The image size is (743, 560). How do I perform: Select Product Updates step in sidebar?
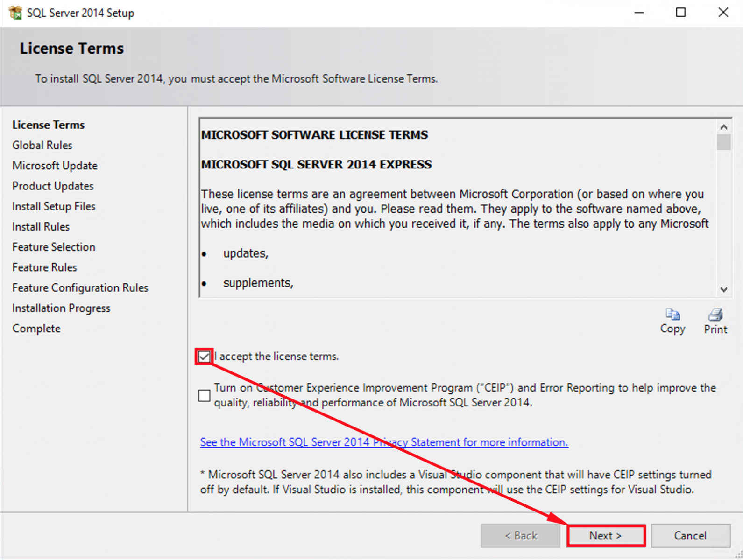tap(53, 186)
